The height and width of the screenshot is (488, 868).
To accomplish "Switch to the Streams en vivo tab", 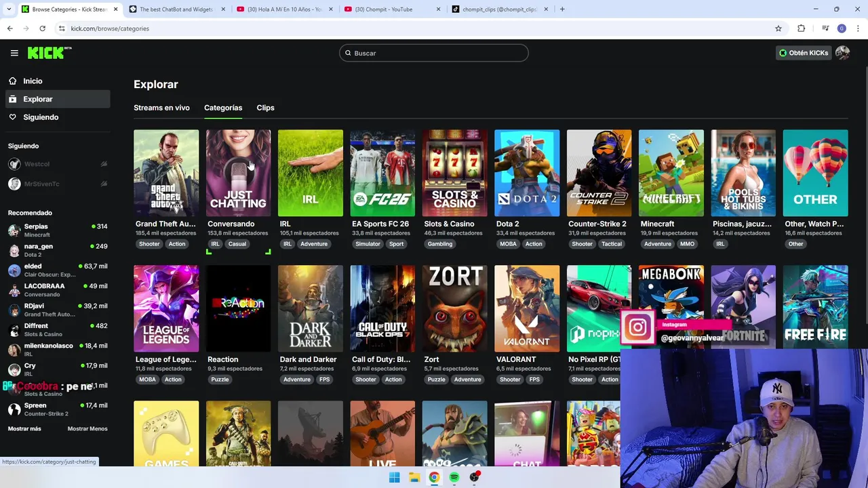I will (x=161, y=108).
